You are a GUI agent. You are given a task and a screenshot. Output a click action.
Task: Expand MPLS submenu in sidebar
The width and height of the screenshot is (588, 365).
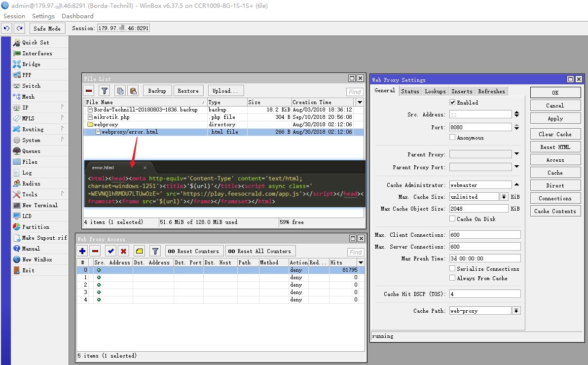tap(63, 118)
